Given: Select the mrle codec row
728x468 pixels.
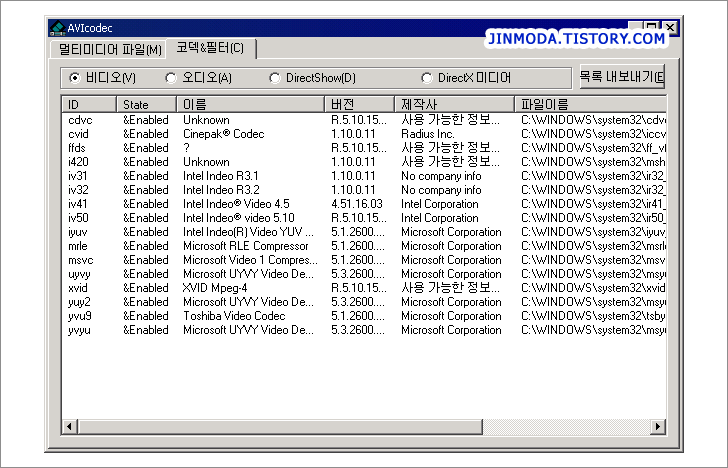Looking at the screenshot, I should (x=364, y=246).
